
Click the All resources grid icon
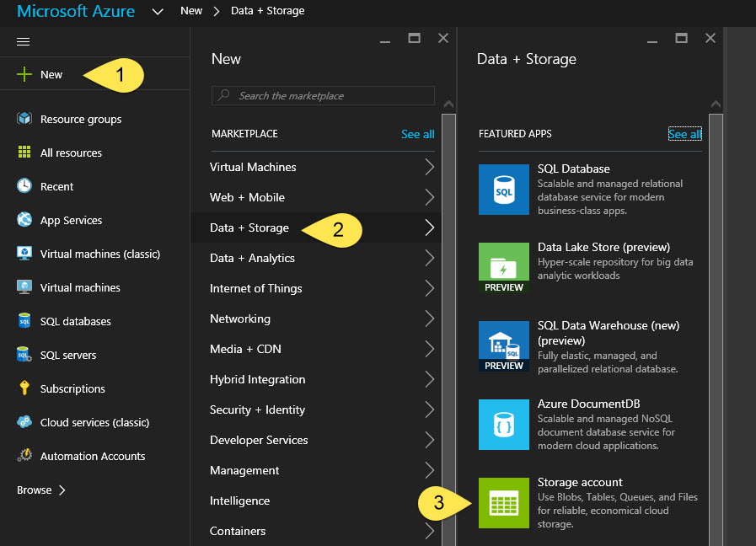24,153
